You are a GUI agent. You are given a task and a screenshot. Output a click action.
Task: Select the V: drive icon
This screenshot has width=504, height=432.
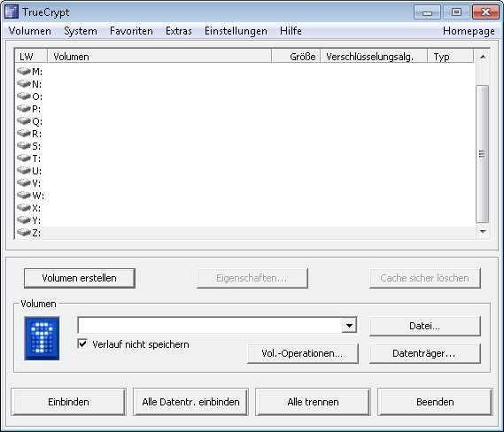(x=24, y=182)
